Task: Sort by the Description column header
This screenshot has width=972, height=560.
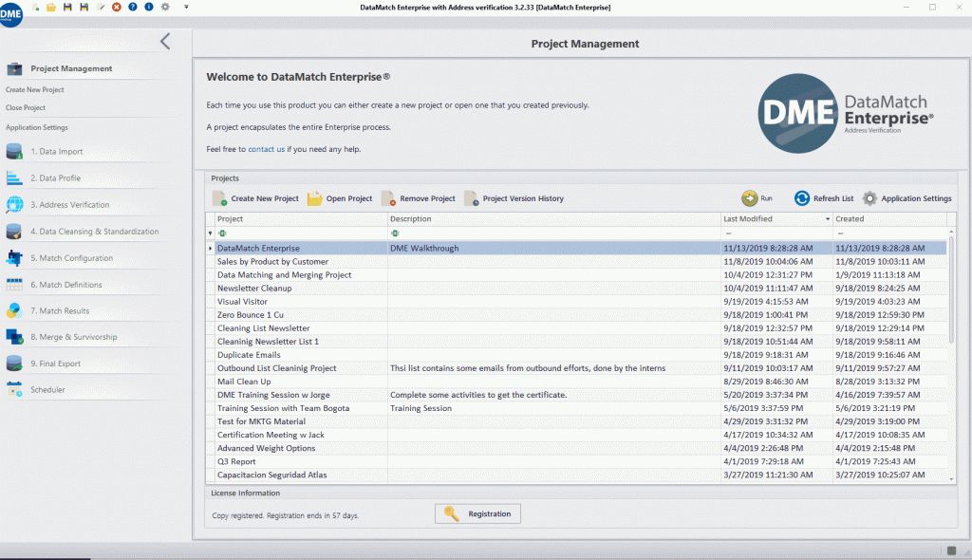Action: 553,219
